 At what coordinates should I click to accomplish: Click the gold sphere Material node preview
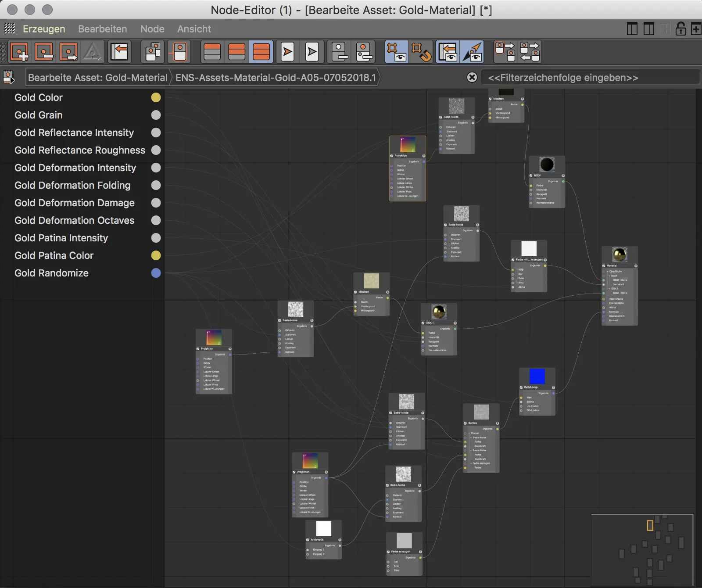point(620,254)
